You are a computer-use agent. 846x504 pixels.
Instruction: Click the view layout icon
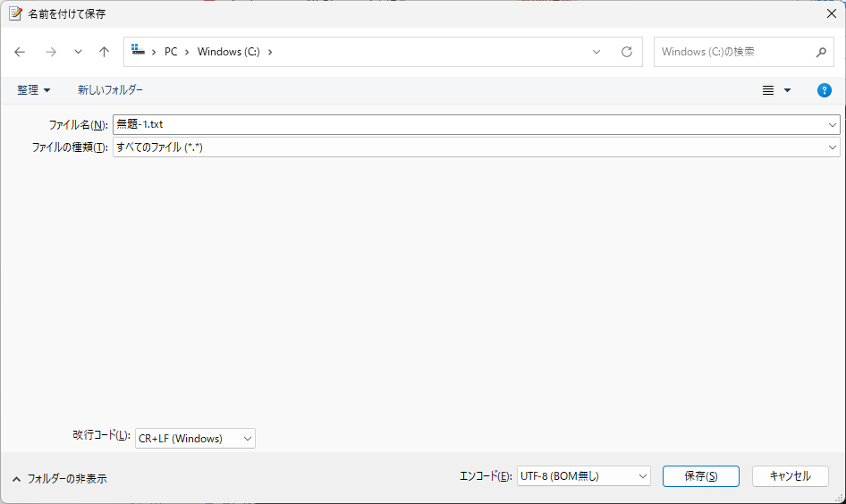point(767,90)
